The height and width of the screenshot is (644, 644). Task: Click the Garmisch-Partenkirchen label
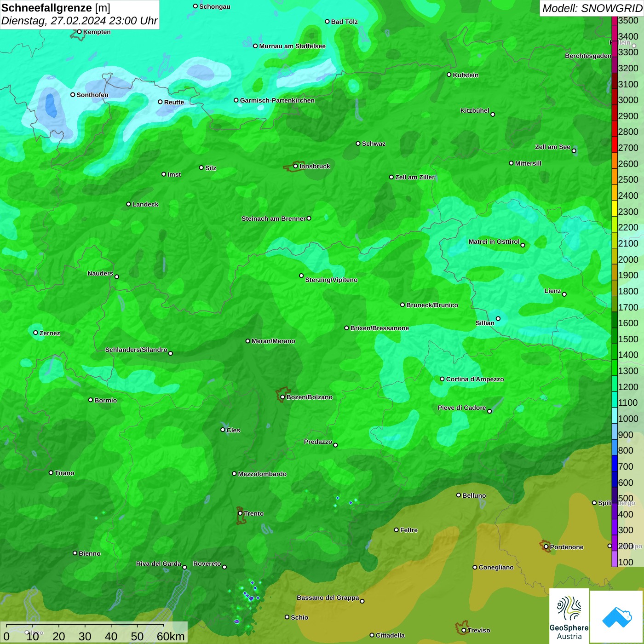pyautogui.click(x=277, y=100)
